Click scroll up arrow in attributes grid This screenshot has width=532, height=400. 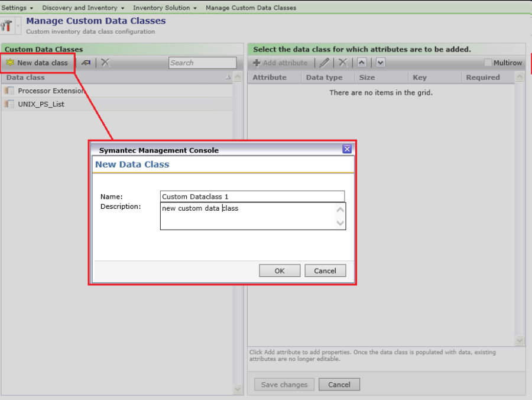pyautogui.click(x=520, y=77)
